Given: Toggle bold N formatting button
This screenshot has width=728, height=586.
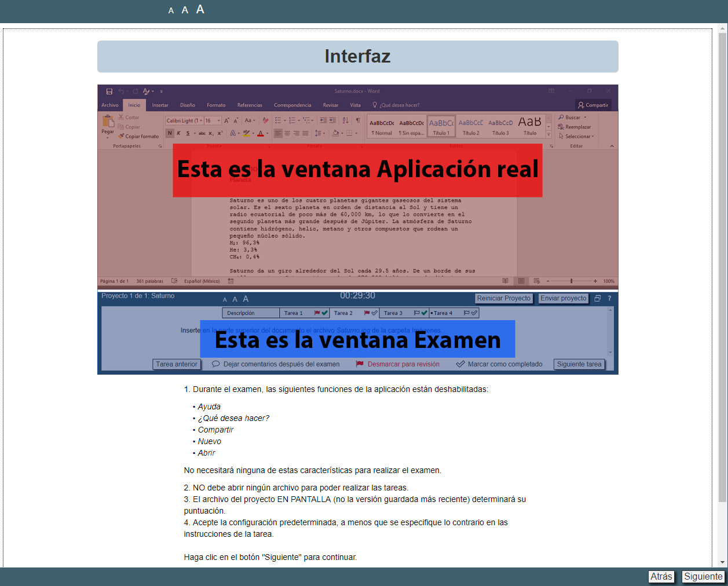Looking at the screenshot, I should [170, 133].
